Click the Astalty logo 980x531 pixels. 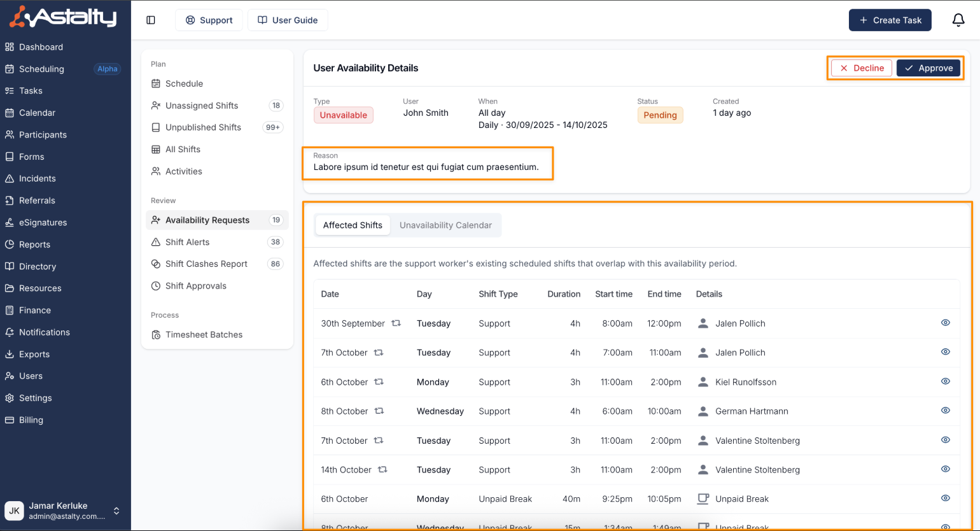pos(64,17)
